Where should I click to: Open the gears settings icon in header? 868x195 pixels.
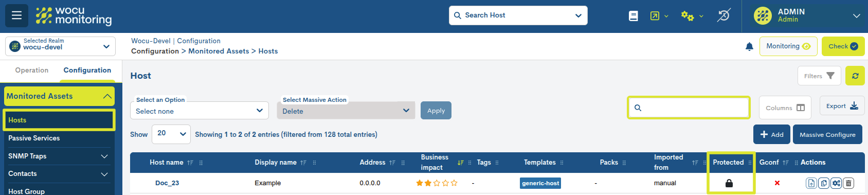click(x=688, y=16)
